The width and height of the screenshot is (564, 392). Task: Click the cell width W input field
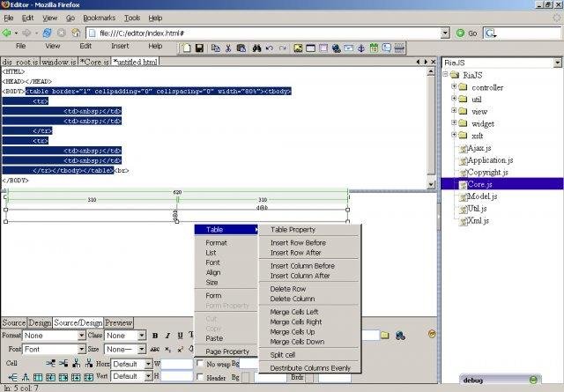click(176, 364)
